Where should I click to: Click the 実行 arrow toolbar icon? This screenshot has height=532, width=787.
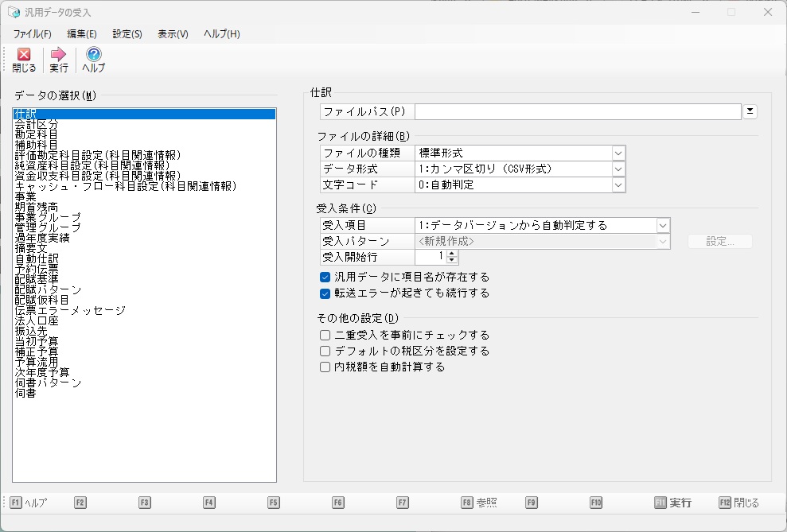[x=58, y=55]
